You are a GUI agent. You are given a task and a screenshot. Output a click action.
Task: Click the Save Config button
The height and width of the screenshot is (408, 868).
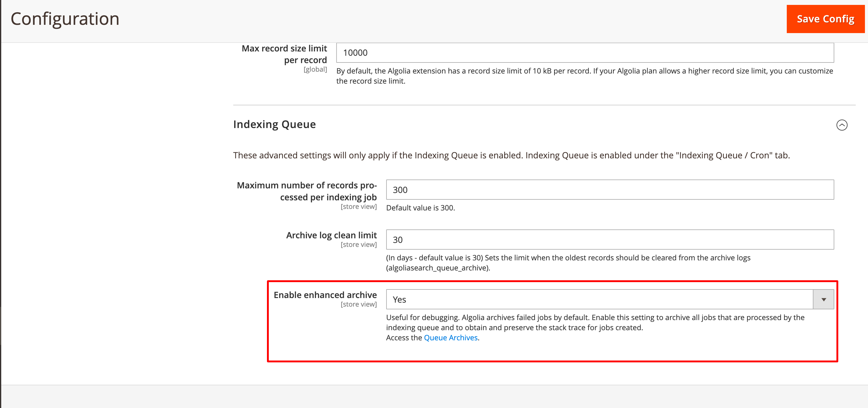[825, 19]
